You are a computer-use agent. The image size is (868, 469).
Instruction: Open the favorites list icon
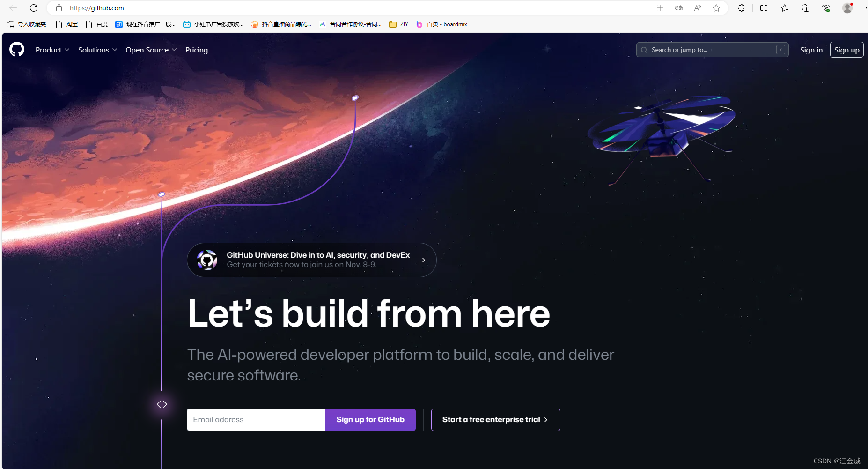tap(785, 8)
